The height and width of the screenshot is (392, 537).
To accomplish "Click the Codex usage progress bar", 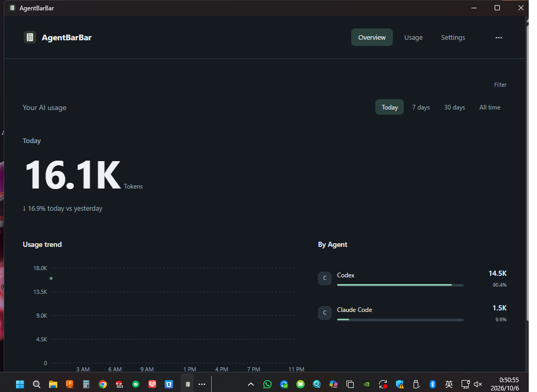I will (x=400, y=285).
